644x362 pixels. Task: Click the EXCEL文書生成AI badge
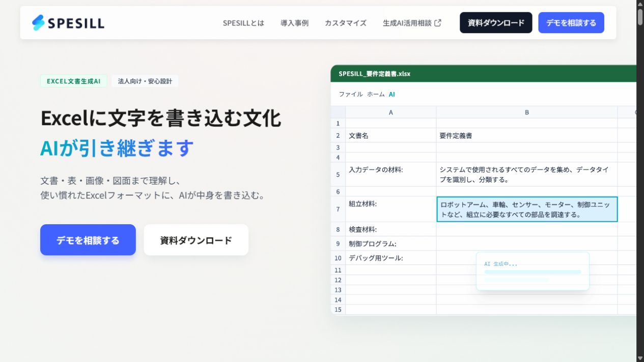click(x=73, y=81)
